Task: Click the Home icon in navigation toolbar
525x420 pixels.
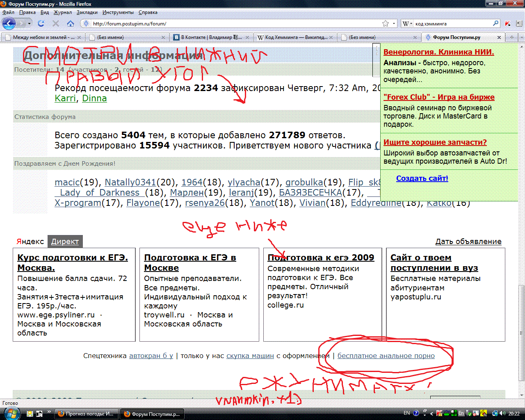Action: pos(71,23)
